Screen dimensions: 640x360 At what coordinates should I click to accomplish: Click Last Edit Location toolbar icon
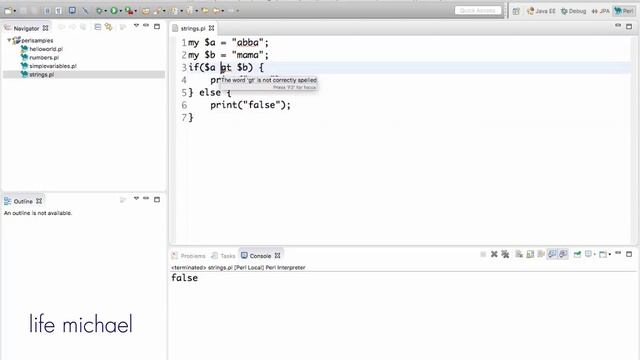click(205, 11)
